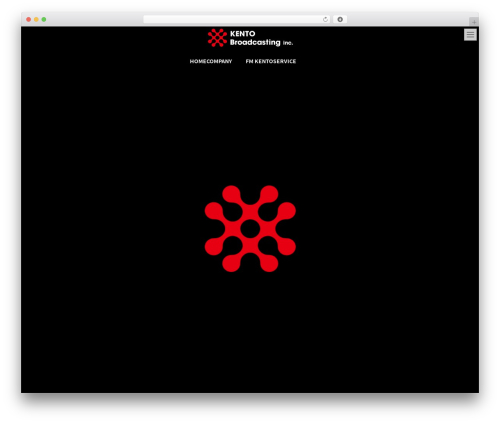Screen dimensions: 500x423
Task: Click the KENTO Broadcasting inc. title text
Action: pos(261,38)
